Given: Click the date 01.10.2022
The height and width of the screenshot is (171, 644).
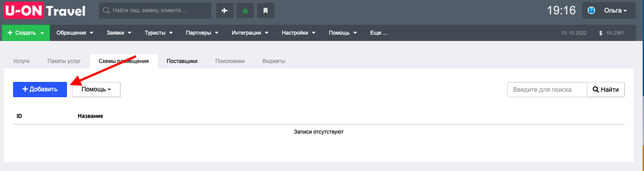Looking at the screenshot, I should 574,33.
